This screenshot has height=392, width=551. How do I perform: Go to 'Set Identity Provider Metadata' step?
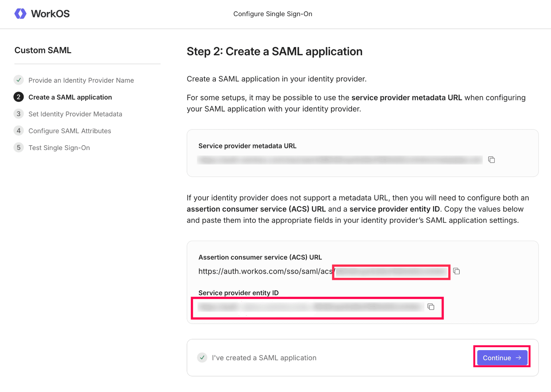coord(75,114)
